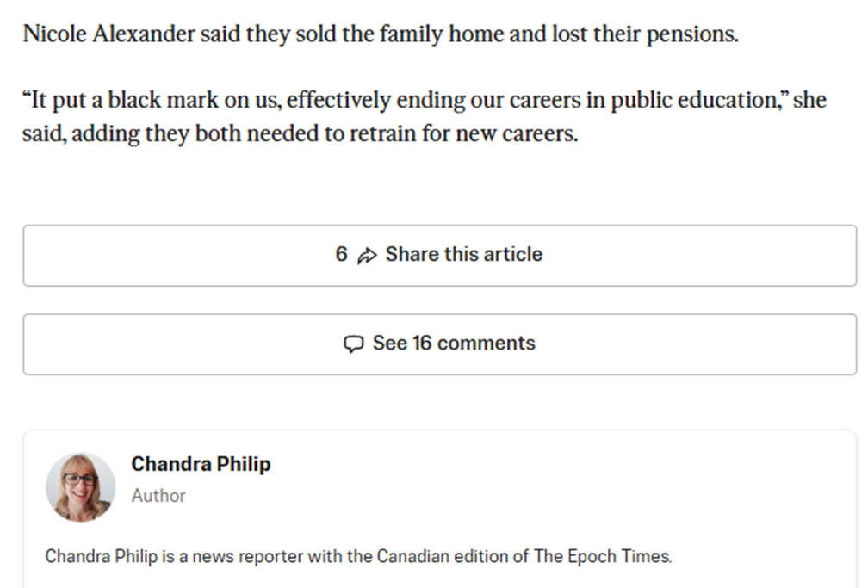The image size is (868, 588).
Task: Click The Epoch Times text in bio
Action: pyautogui.click(x=603, y=556)
